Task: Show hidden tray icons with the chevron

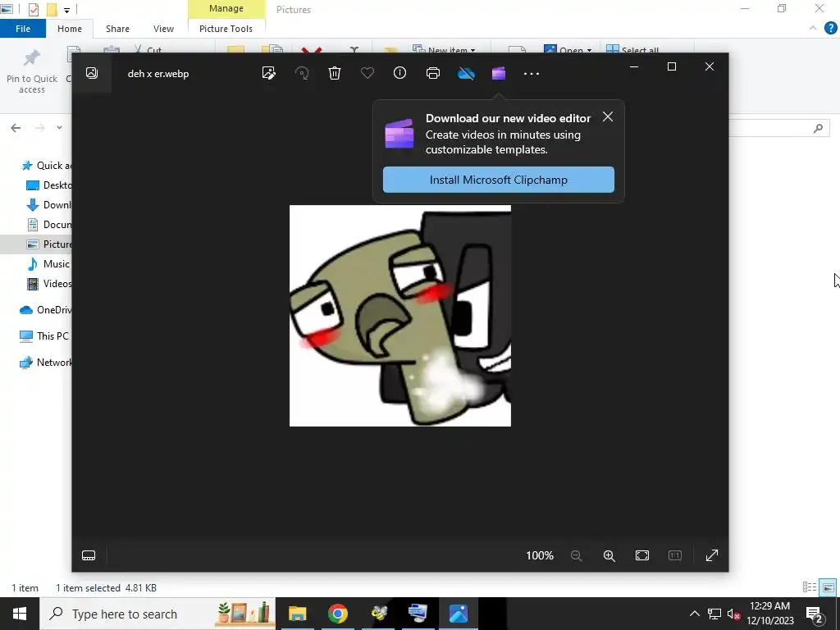Action: [694, 614]
